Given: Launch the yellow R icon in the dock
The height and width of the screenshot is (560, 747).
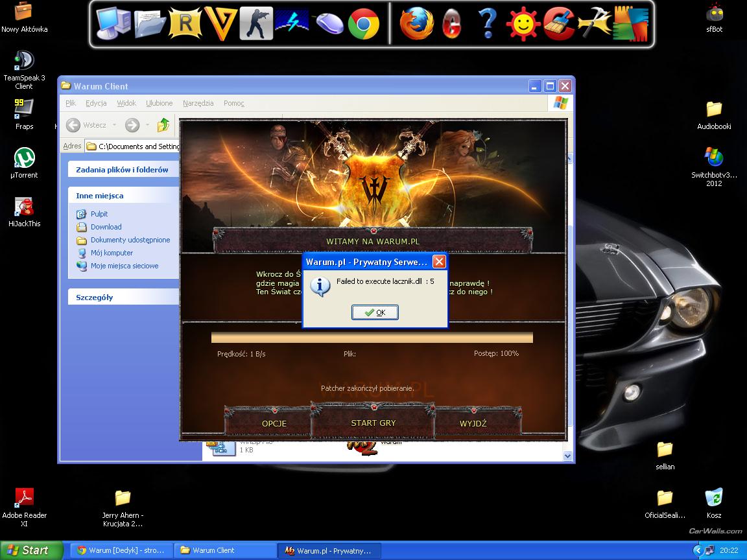Looking at the screenshot, I should click(185, 23).
